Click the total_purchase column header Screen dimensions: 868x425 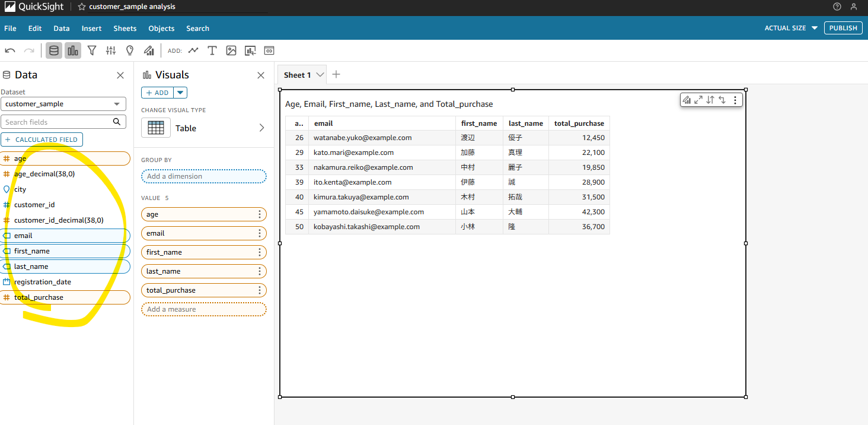tap(579, 123)
